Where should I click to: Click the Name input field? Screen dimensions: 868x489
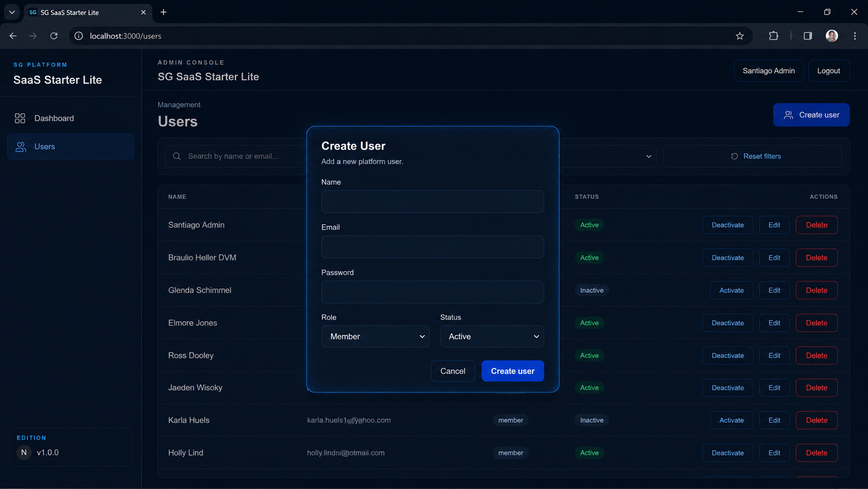pyautogui.click(x=432, y=202)
